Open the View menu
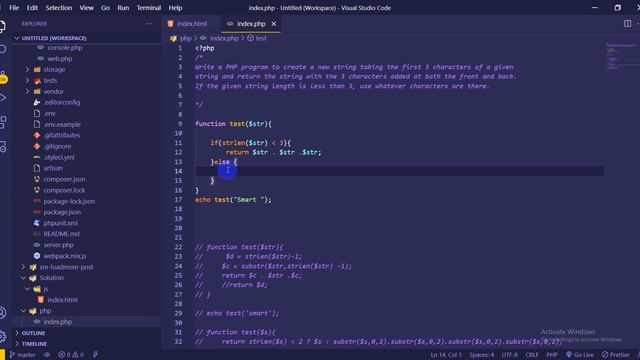 tap(87, 8)
